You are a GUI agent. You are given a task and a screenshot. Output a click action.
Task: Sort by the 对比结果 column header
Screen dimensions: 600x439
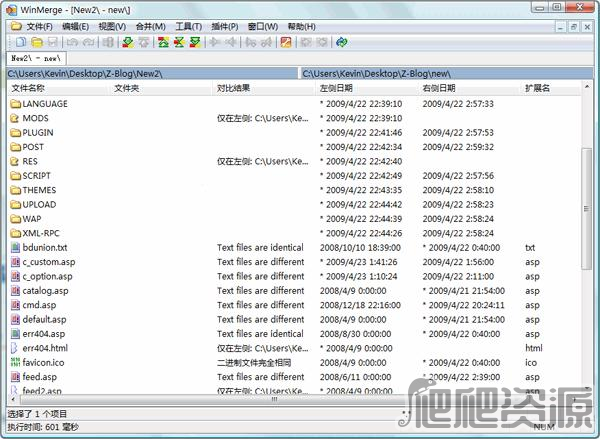pyautogui.click(x=264, y=88)
